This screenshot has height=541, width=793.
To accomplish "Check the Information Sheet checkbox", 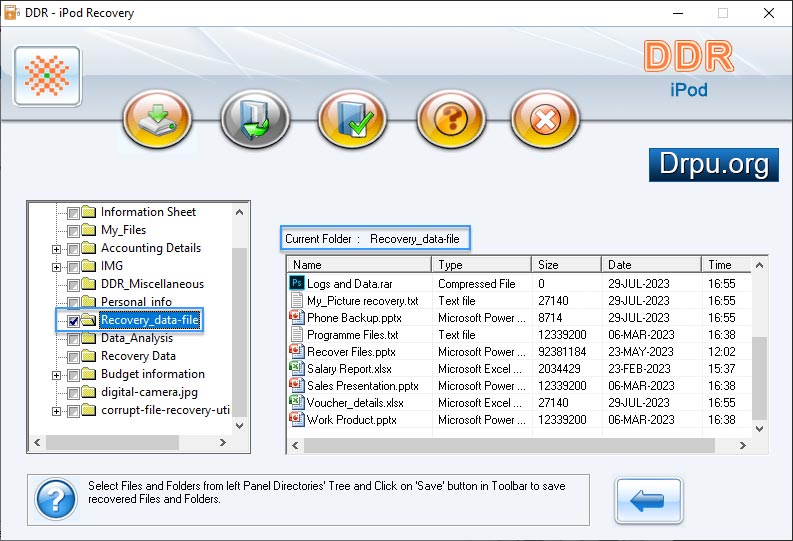I will (x=73, y=213).
